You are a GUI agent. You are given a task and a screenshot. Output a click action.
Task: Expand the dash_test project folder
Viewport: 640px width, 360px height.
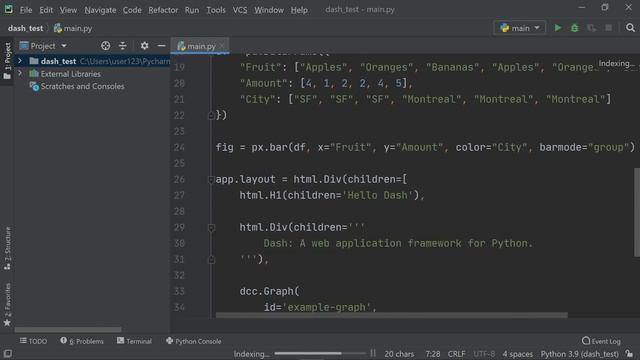coord(20,61)
